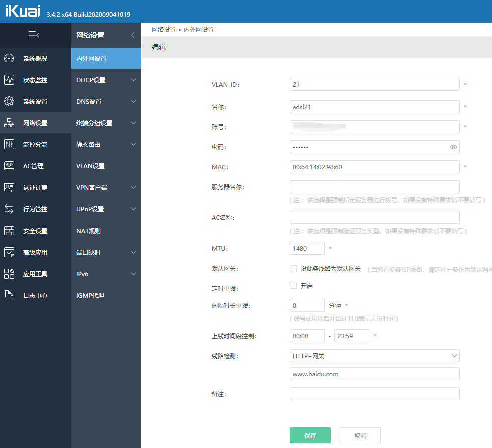
Task: Expand the DNS设置 chevron
Action: tap(133, 101)
